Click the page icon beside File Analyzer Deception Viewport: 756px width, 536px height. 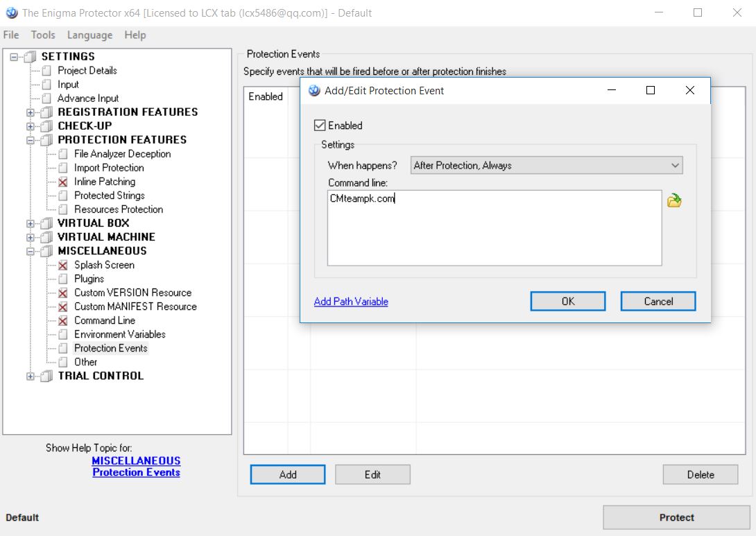[62, 154]
